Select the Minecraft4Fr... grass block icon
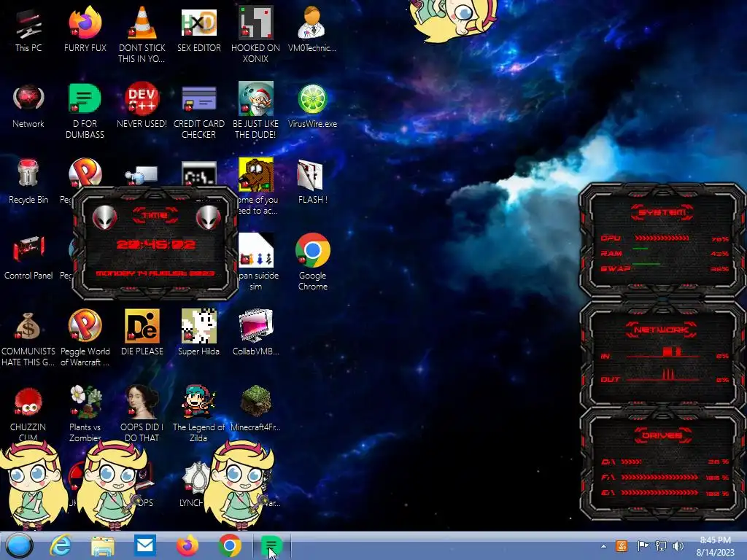 255,402
